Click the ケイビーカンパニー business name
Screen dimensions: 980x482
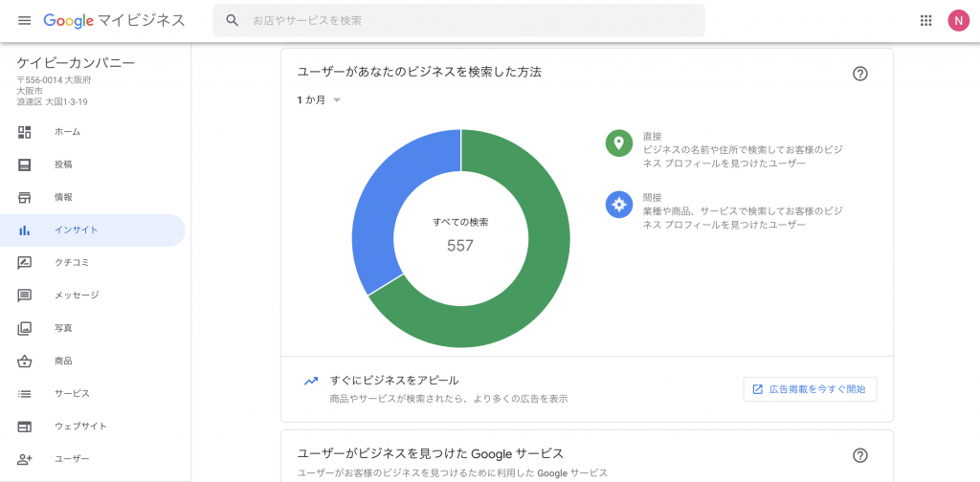point(77,63)
